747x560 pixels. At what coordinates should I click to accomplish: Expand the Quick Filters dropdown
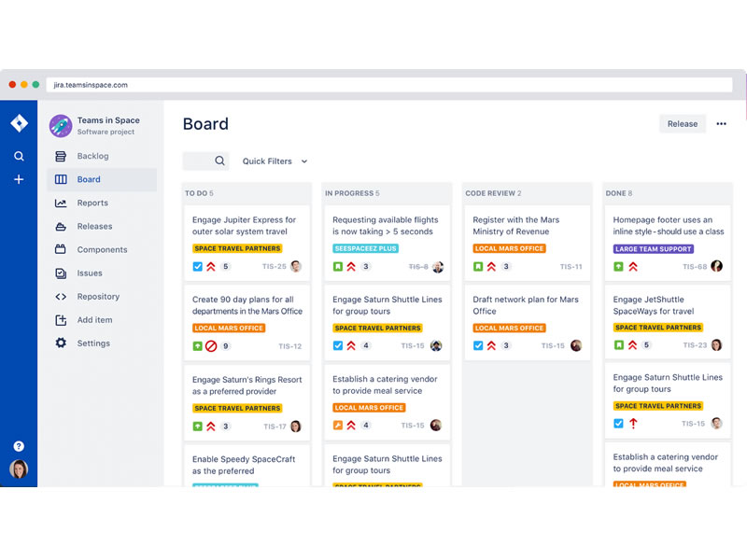pyautogui.click(x=275, y=161)
